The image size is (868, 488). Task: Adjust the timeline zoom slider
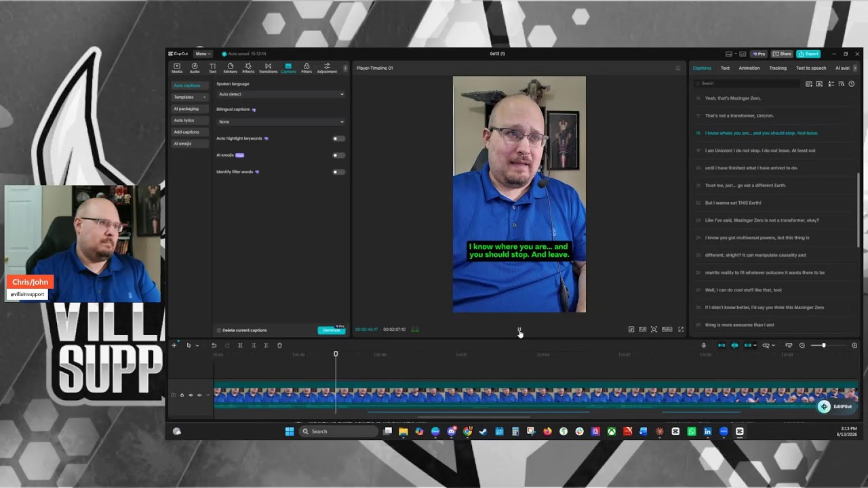pos(824,345)
